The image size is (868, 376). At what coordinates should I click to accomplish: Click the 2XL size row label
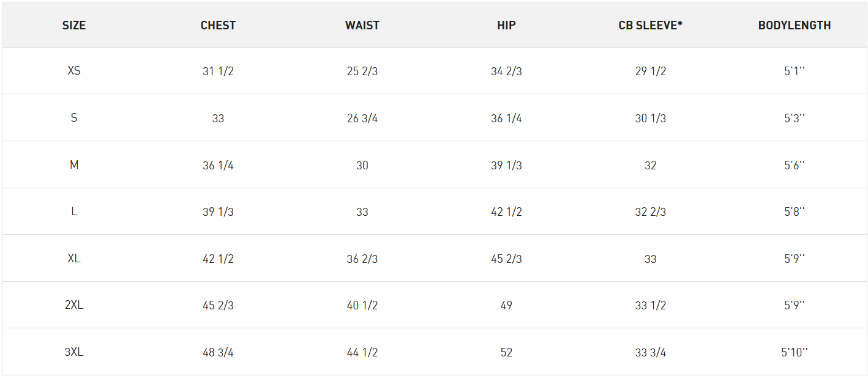click(x=74, y=305)
